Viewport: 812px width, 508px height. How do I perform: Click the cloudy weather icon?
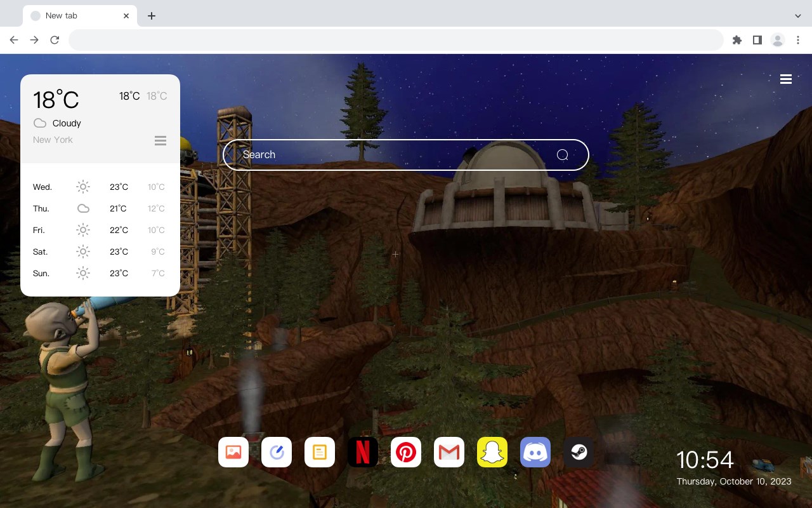40,123
